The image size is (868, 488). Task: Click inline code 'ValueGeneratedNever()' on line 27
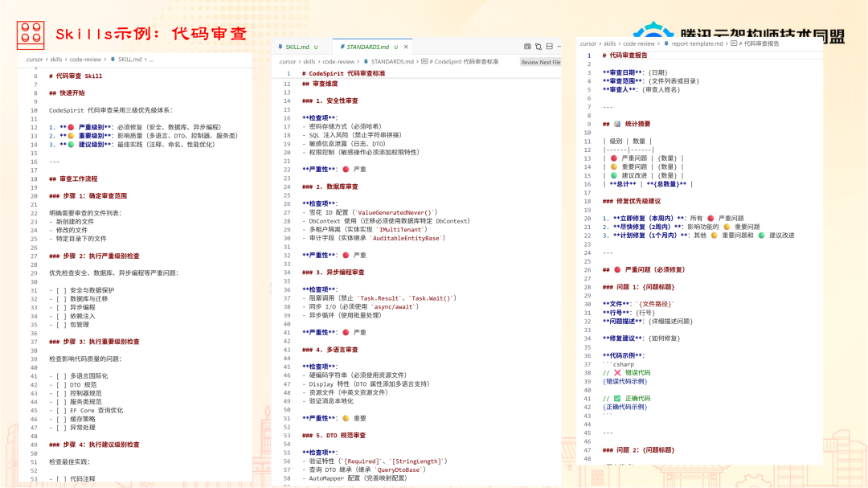click(x=394, y=213)
